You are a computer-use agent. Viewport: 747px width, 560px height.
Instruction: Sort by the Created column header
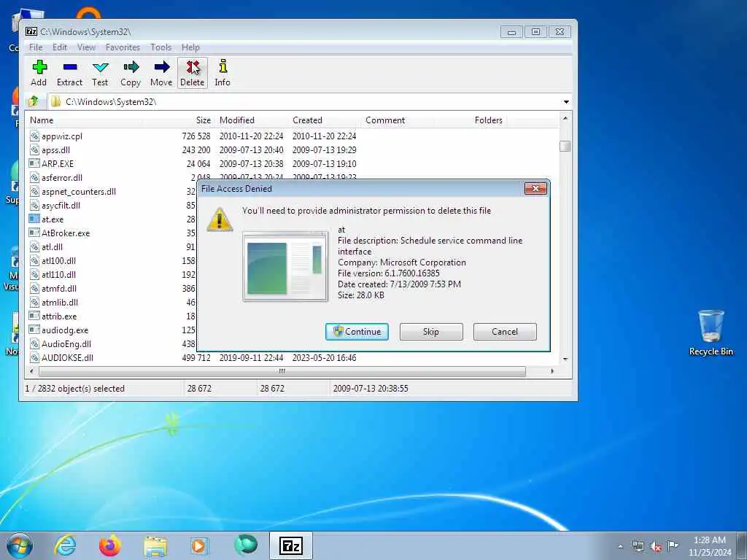pyautogui.click(x=325, y=120)
